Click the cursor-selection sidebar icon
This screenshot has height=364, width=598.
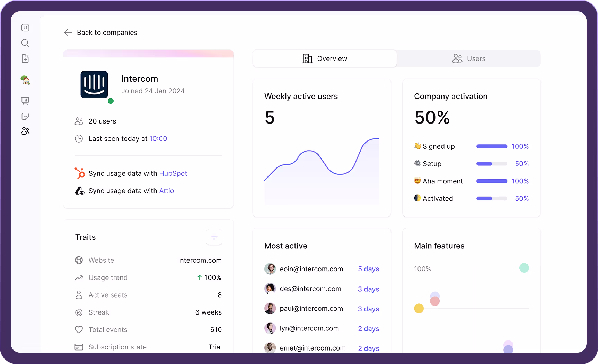(25, 116)
